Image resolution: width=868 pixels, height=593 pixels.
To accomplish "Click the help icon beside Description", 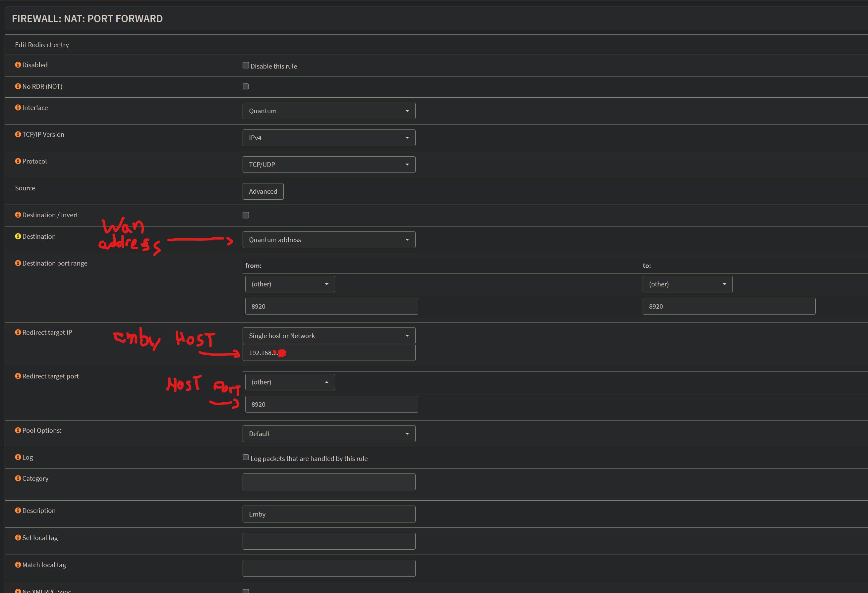I will point(18,511).
